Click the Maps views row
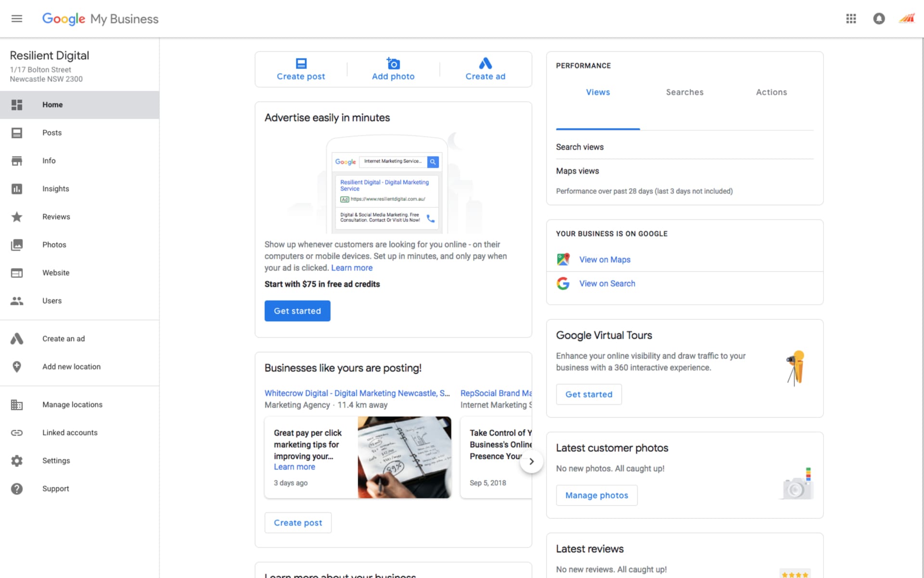Screen dimensions: 924x578 [684, 171]
